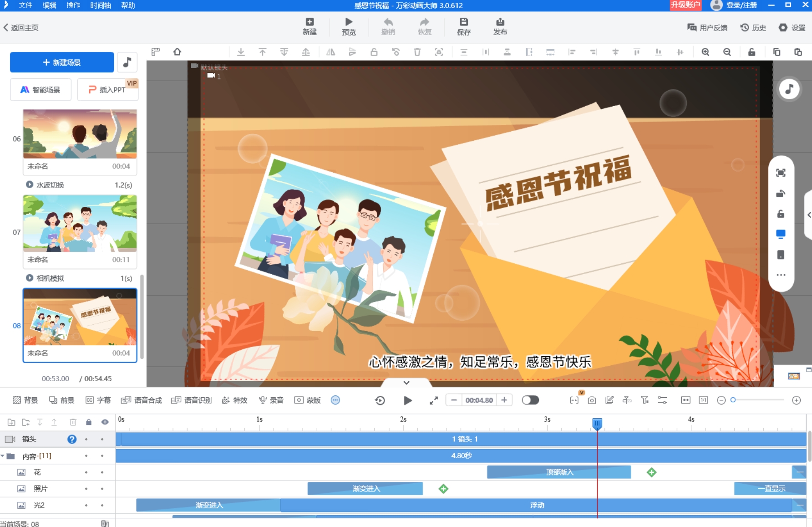Toggle first dot of 照片 layer row

pyautogui.click(x=86, y=489)
